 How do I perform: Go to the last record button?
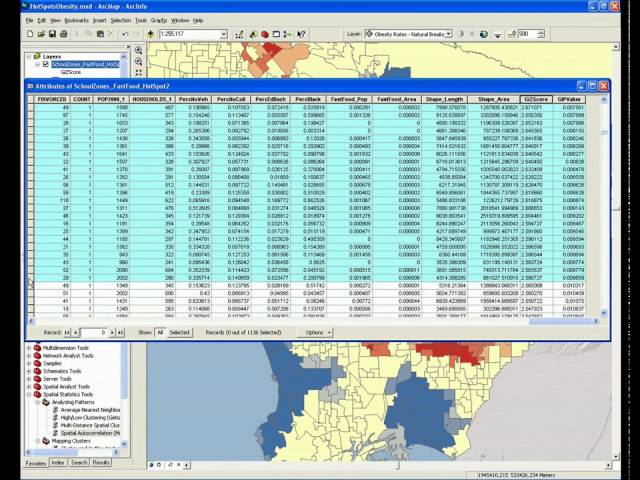[120, 332]
